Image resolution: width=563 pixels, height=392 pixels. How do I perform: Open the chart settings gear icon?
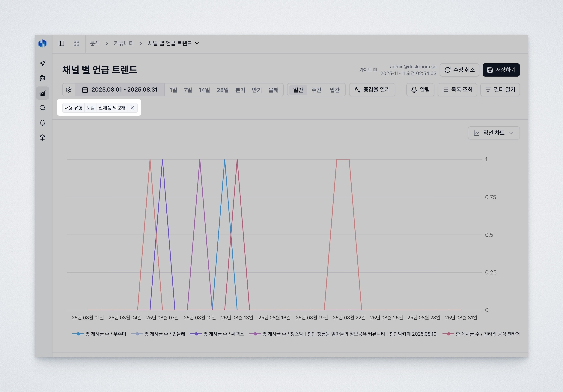[69, 90]
